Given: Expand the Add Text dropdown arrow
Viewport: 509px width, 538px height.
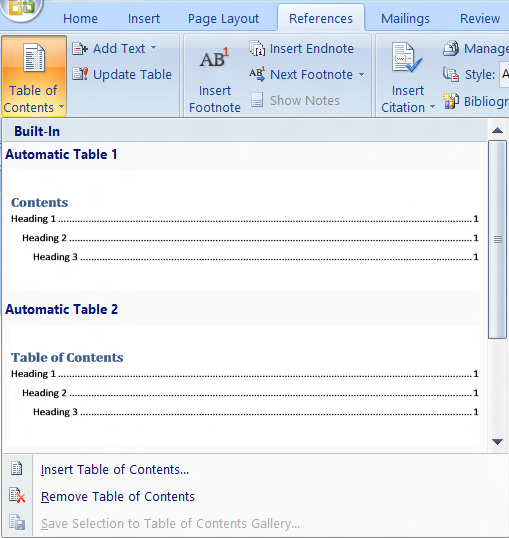Looking at the screenshot, I should (x=153, y=47).
